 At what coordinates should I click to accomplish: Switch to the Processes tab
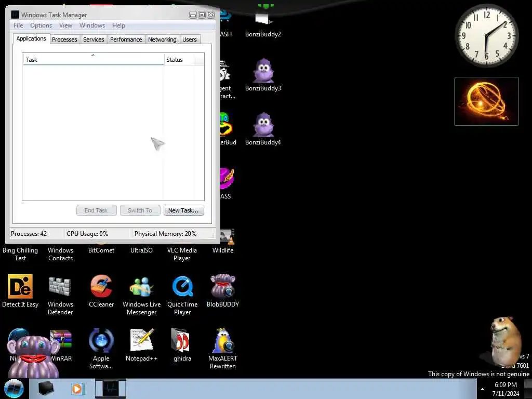64,39
